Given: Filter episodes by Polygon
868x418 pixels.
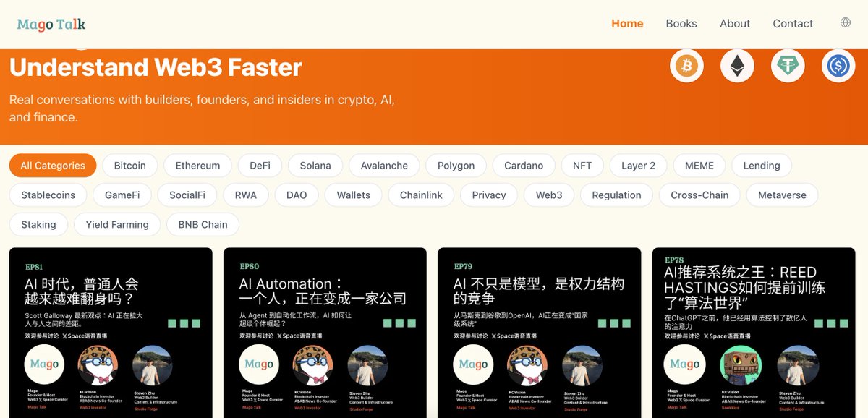Looking at the screenshot, I should (x=456, y=166).
